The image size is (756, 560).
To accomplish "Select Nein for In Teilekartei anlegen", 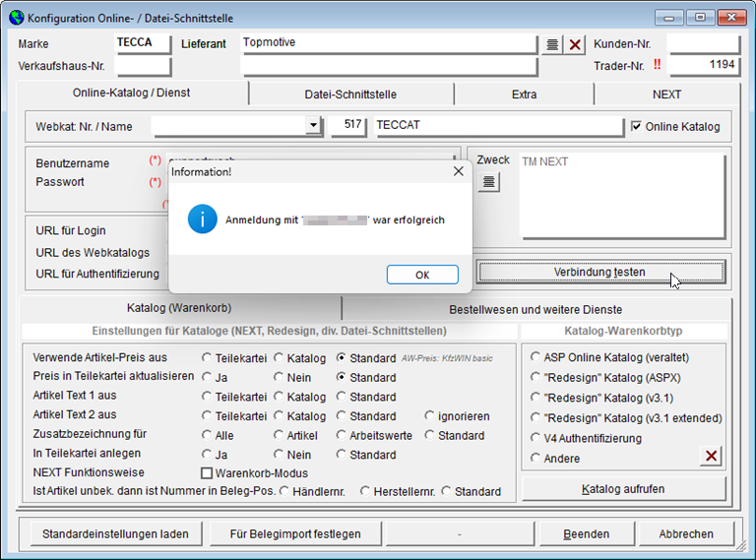I will [279, 454].
